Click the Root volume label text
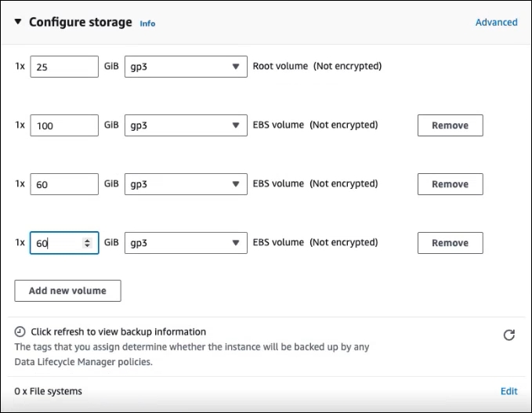 coord(280,67)
